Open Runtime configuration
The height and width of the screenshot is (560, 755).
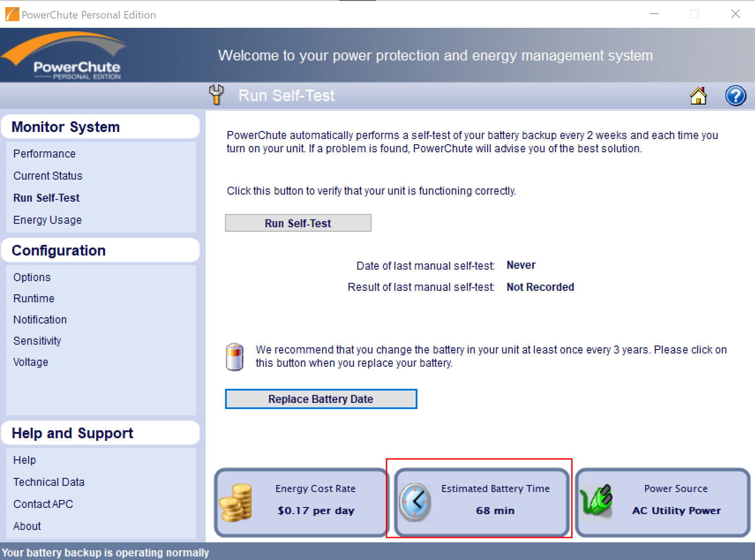coord(34,299)
